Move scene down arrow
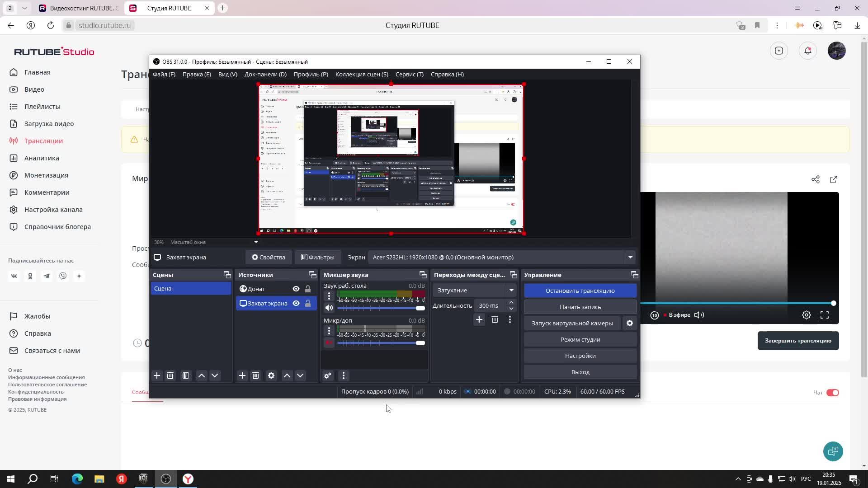The image size is (868, 488). (x=215, y=375)
